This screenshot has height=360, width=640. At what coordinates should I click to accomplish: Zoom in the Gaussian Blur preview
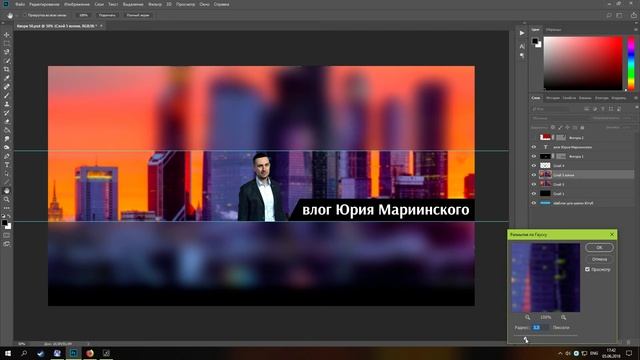pos(564,317)
